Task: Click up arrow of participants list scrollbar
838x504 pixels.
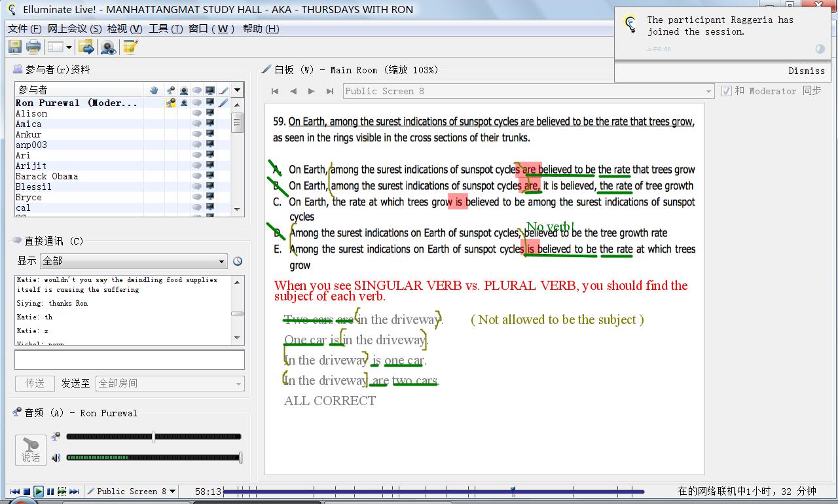Action: (238, 105)
